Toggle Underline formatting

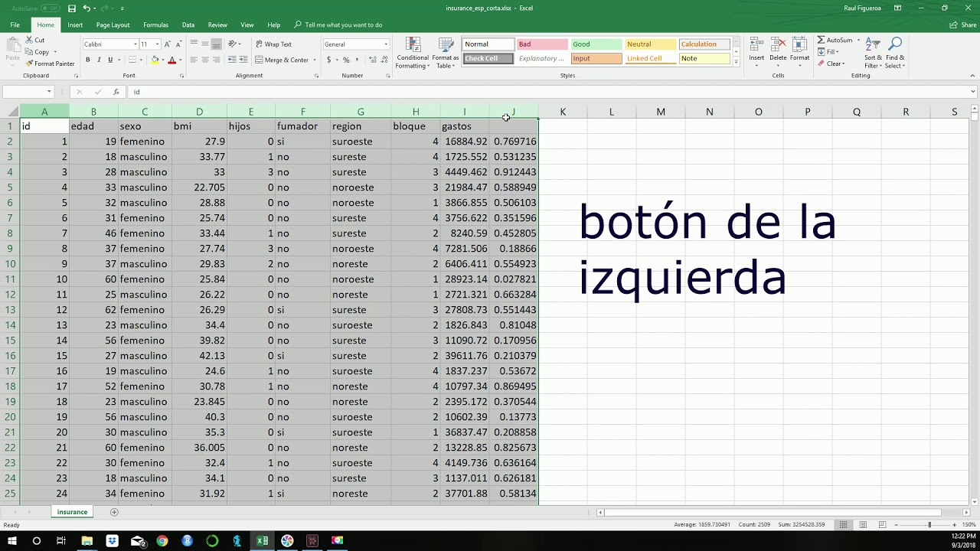pyautogui.click(x=110, y=60)
